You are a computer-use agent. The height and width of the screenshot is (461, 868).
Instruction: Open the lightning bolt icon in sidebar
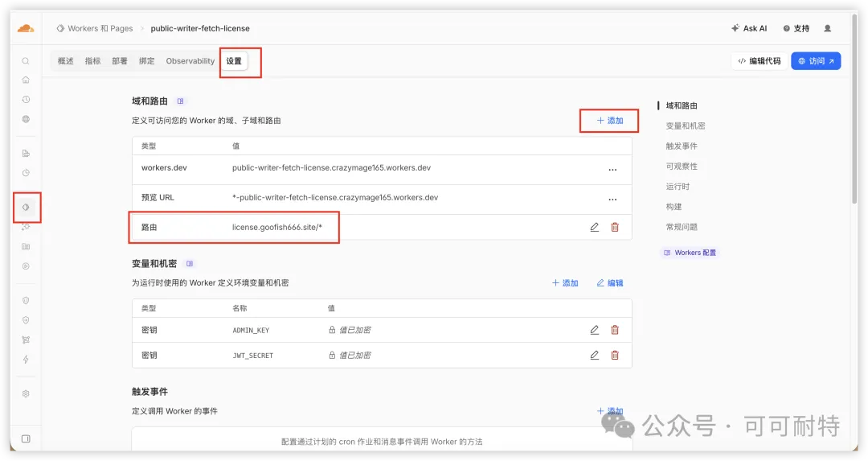(x=26, y=360)
